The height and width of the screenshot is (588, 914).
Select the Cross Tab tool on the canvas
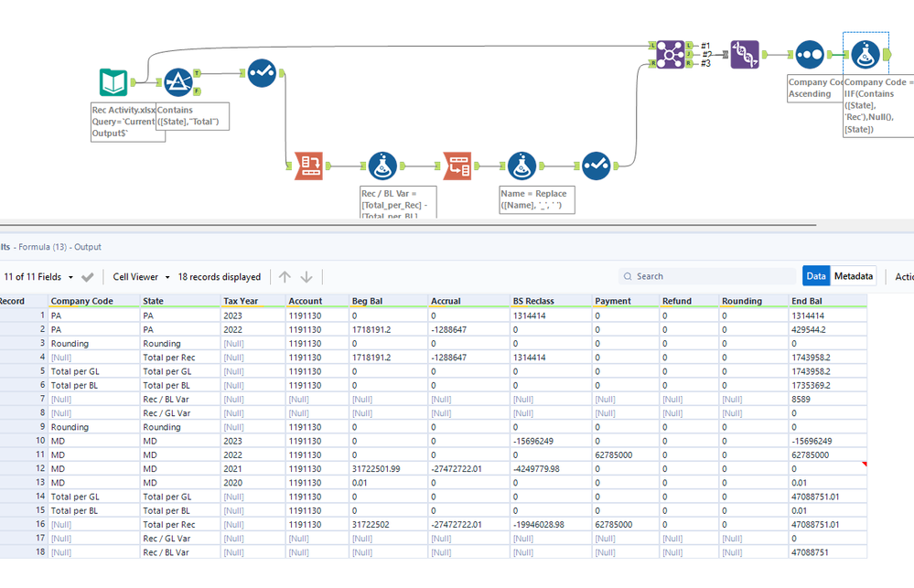(457, 166)
